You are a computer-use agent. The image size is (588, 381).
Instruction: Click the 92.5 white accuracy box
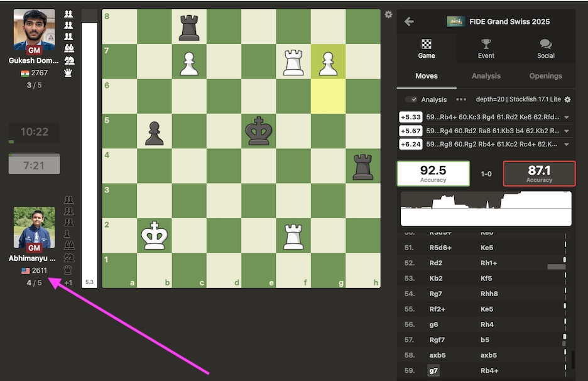[x=433, y=174]
